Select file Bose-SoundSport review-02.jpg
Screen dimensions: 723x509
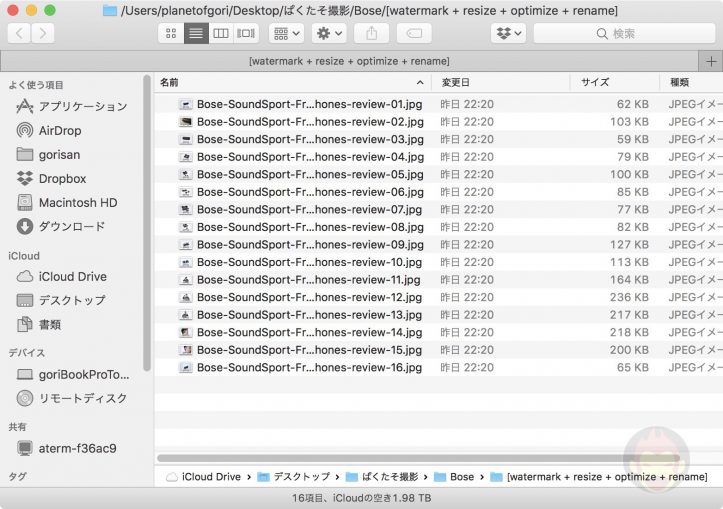coord(439,122)
